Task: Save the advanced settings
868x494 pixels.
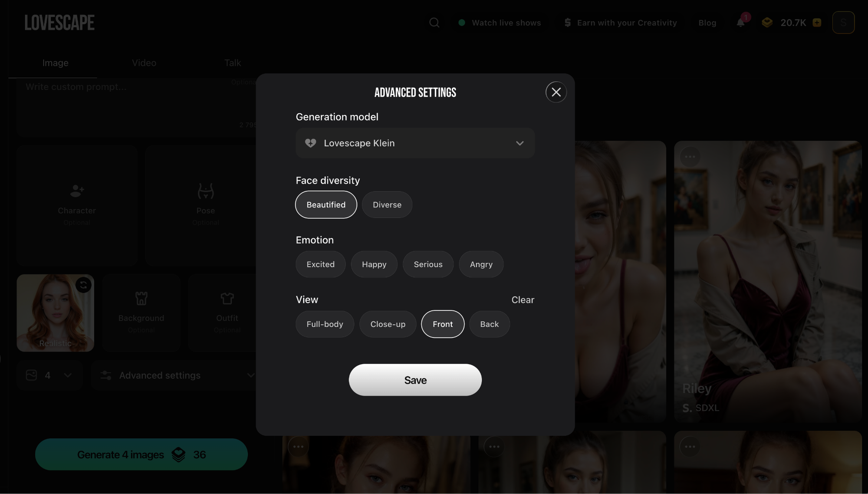Action: tap(415, 380)
